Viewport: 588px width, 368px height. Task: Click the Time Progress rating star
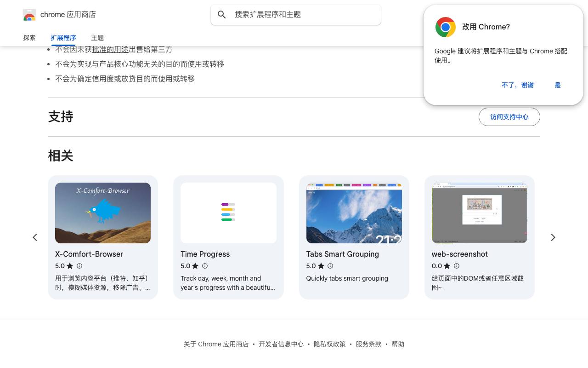[195, 266]
